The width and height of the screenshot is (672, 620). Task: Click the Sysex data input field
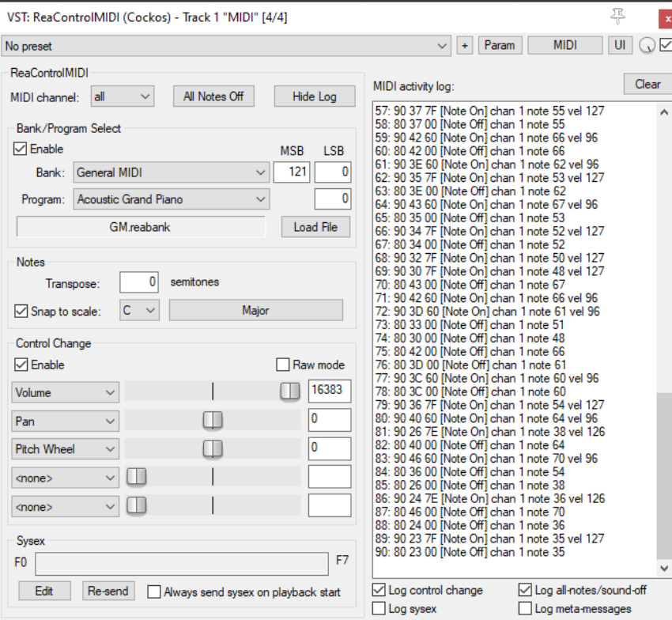click(x=182, y=564)
